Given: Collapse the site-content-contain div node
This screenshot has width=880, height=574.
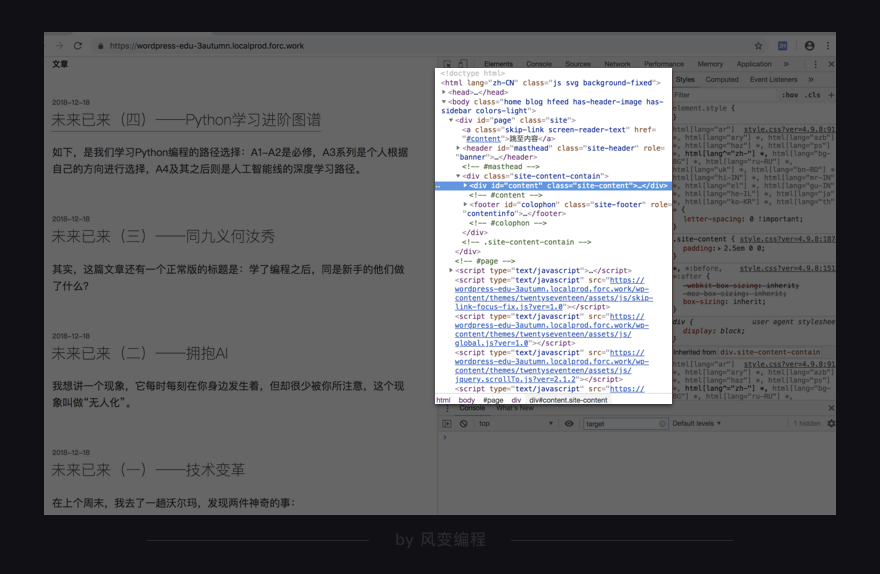Looking at the screenshot, I should 458,176.
